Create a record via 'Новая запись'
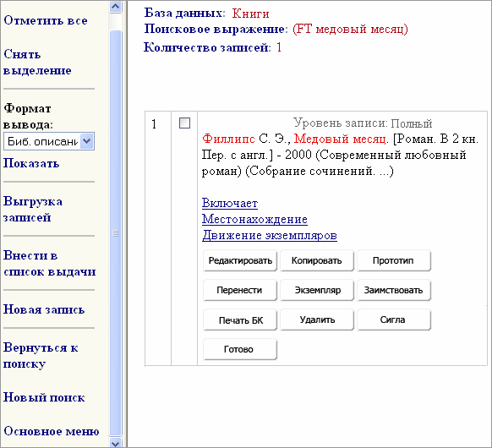The height and width of the screenshot is (448, 492). click(x=44, y=309)
